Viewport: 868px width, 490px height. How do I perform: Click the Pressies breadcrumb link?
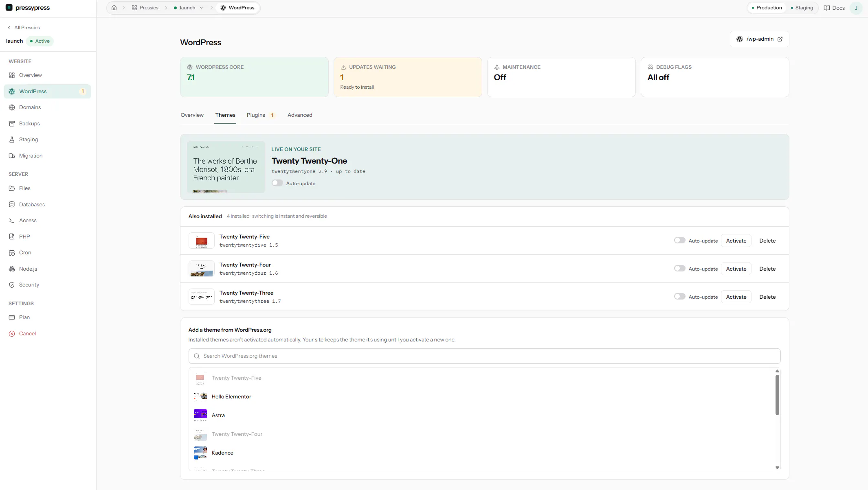coord(145,8)
